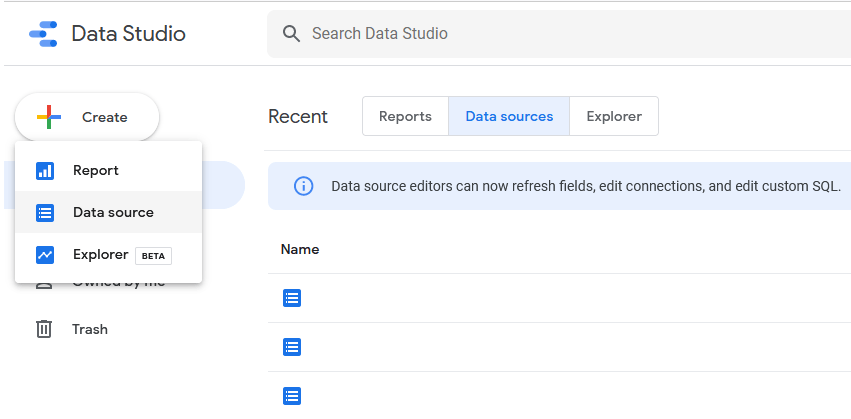851x419 pixels.
Task: Choose Data source from the Create menu
Action: (109, 212)
